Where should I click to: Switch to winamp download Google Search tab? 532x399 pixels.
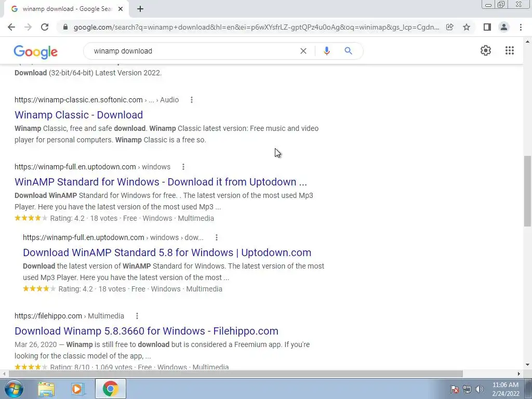tap(66, 9)
